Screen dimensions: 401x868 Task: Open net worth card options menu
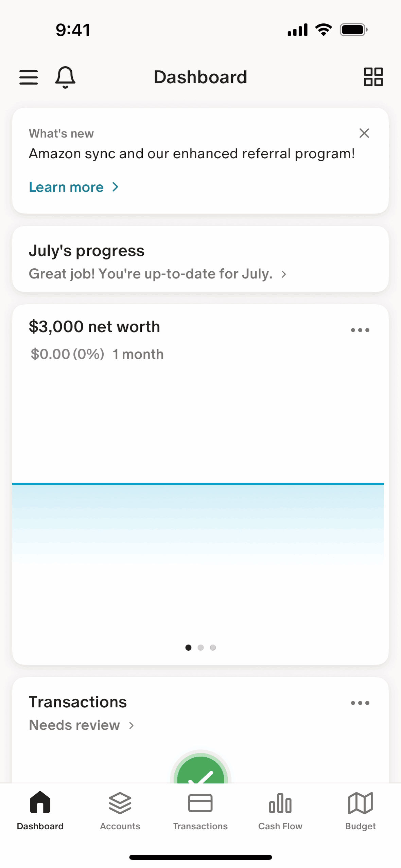[360, 330]
